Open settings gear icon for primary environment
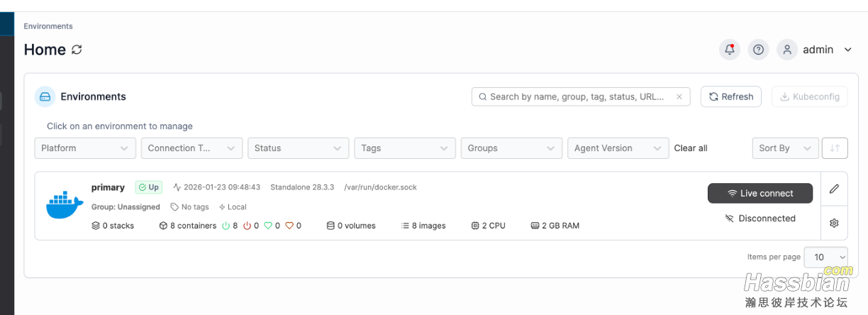This screenshot has width=868, height=315. pos(834,223)
